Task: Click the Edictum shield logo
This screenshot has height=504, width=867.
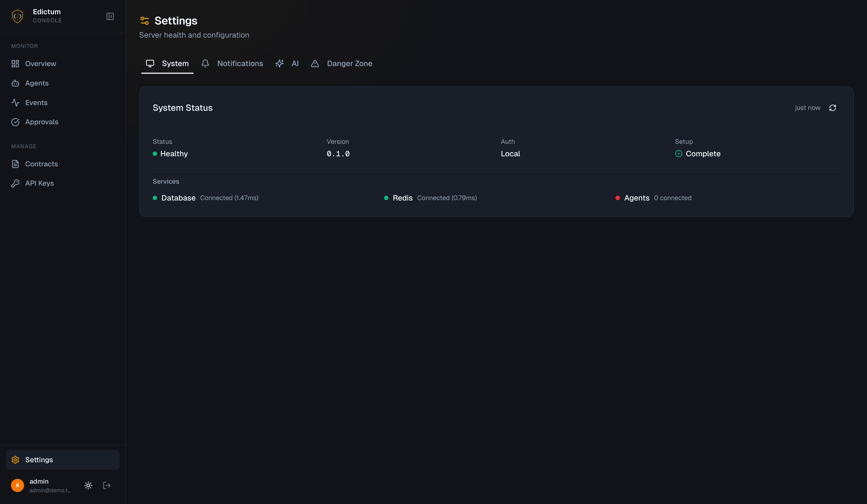Action: [17, 16]
